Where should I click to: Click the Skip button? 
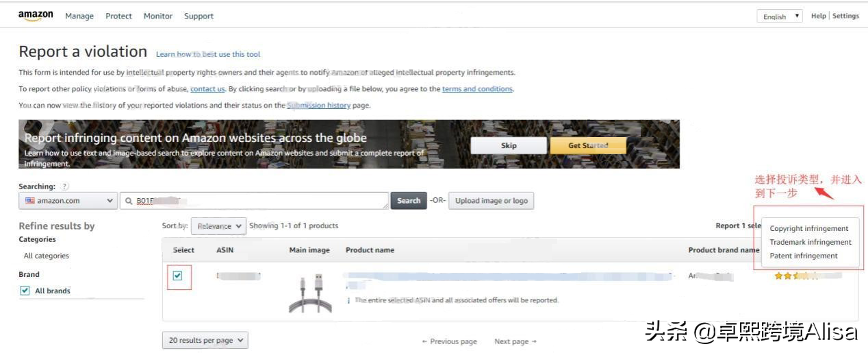(509, 145)
